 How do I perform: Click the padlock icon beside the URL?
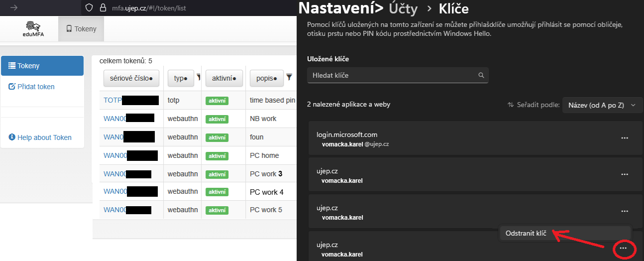click(103, 7)
